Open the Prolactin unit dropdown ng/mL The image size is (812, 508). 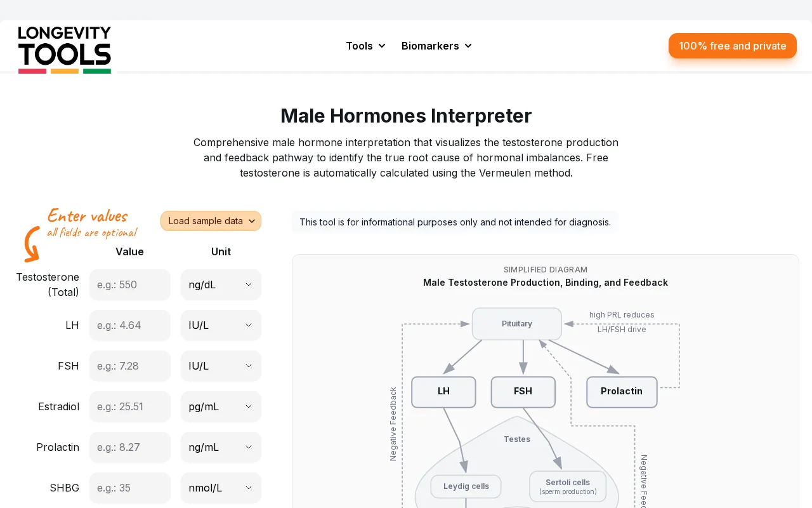click(x=221, y=447)
